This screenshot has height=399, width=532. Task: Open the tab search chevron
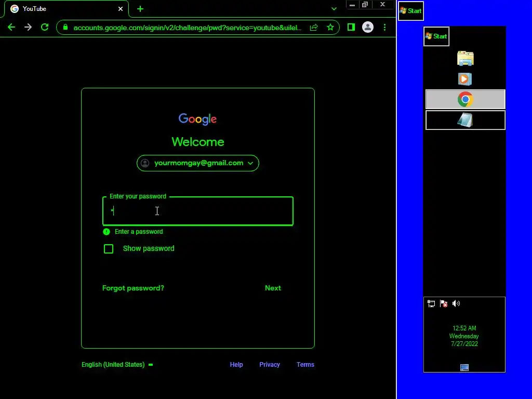point(334,9)
